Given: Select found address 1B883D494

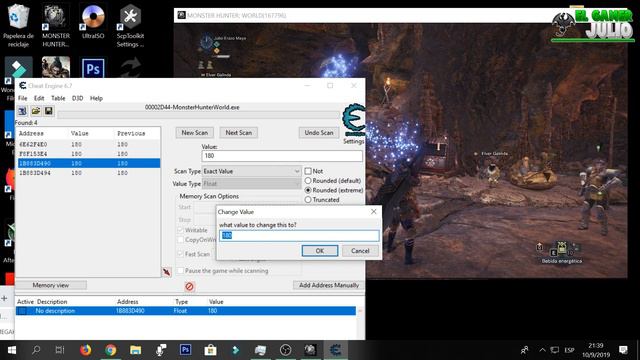Looking at the screenshot, I should tap(88, 173).
